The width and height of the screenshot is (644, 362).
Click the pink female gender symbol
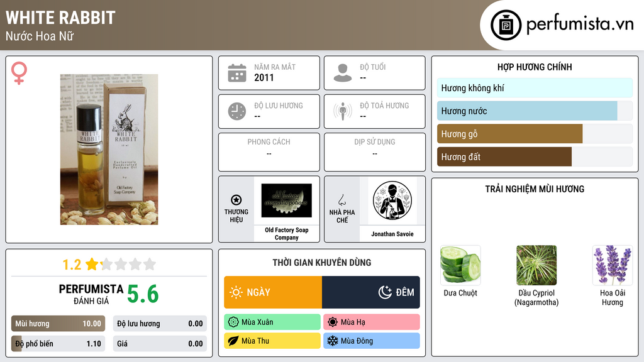pos(19,73)
